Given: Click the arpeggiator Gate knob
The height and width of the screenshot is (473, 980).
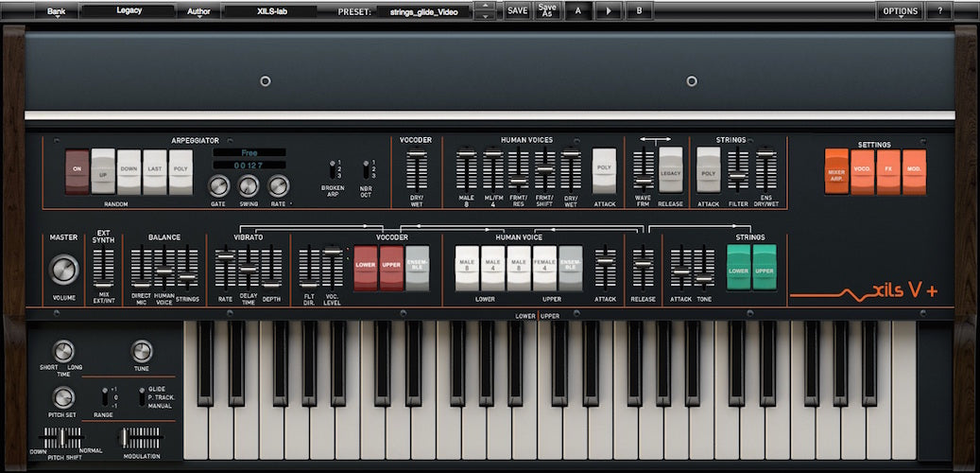Looking at the screenshot, I should coord(219,185).
